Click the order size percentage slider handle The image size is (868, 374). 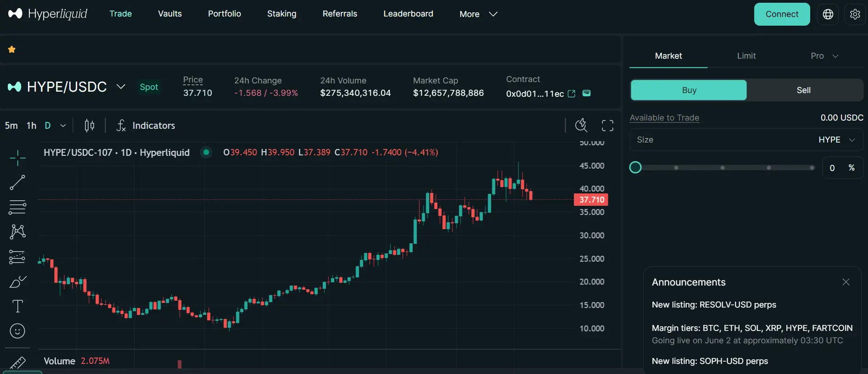635,168
